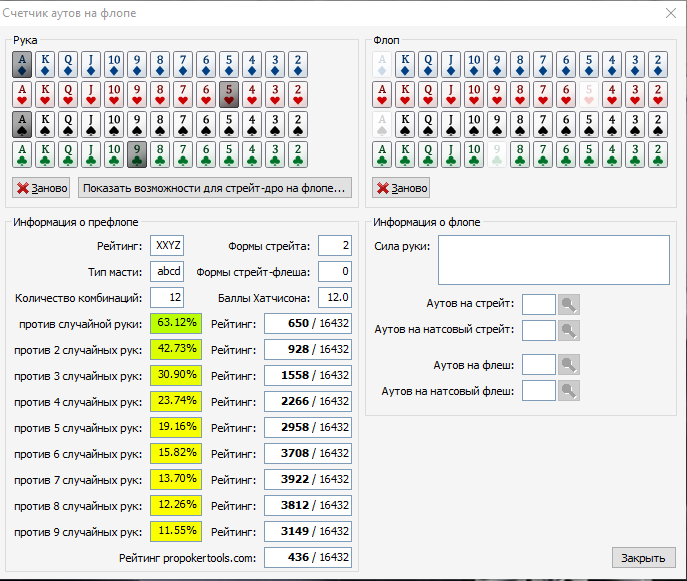Image resolution: width=687 pixels, height=581 pixels.
Task: Select 9 of clubs in hand grid
Action: click(x=137, y=154)
